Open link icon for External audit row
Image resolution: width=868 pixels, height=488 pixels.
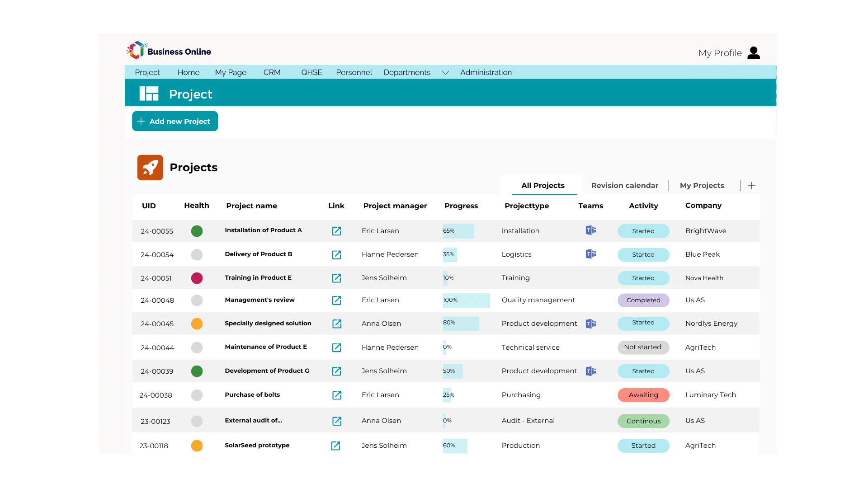pyautogui.click(x=337, y=421)
